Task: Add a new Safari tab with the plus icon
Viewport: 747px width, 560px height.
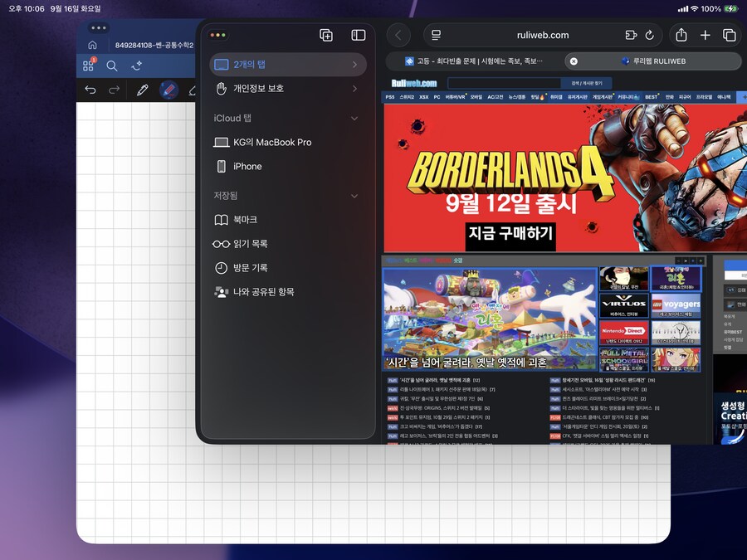Action: (705, 35)
